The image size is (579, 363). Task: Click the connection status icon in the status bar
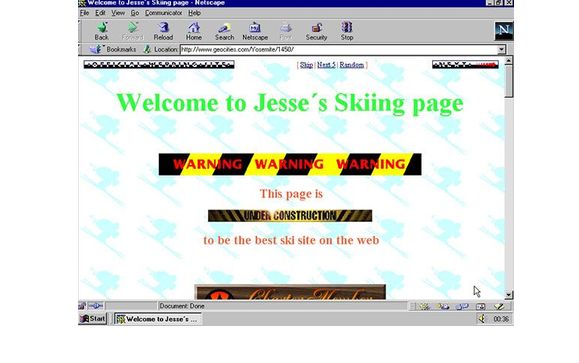(x=96, y=306)
